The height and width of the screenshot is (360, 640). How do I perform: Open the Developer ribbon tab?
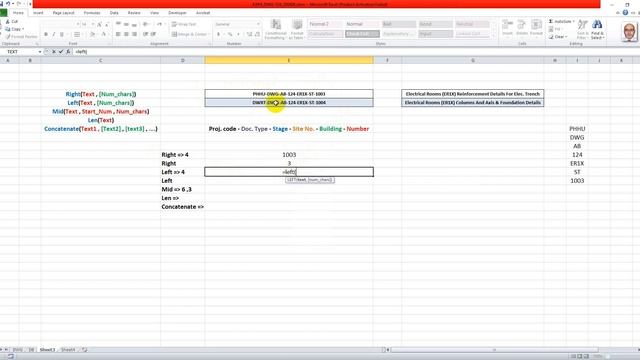pos(177,13)
